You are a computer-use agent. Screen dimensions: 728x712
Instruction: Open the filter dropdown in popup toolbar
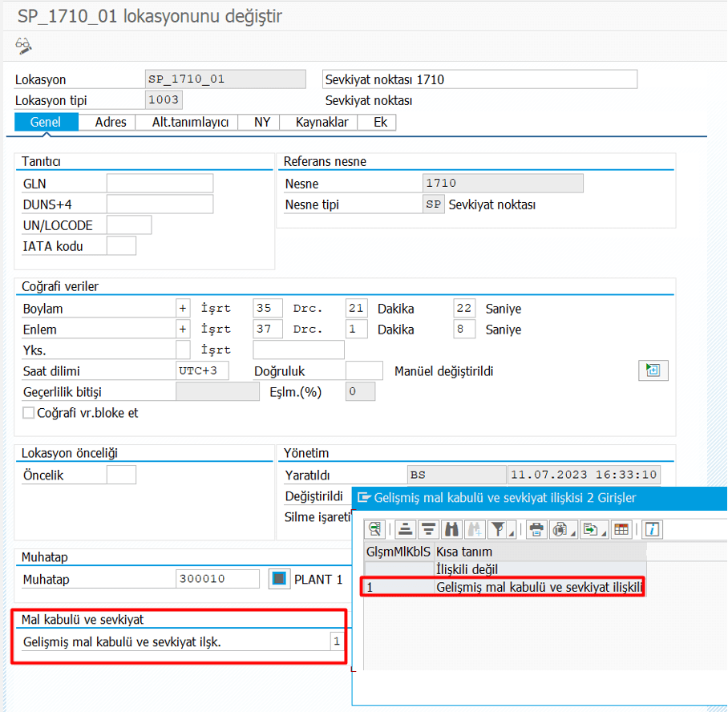click(500, 529)
